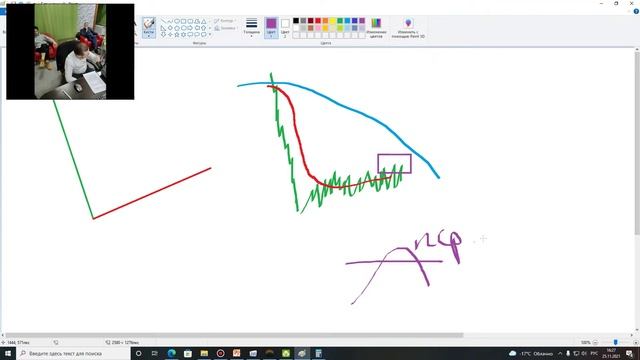Zoom in with the plus button
Screen dimensions: 640x360
[x=636, y=342]
